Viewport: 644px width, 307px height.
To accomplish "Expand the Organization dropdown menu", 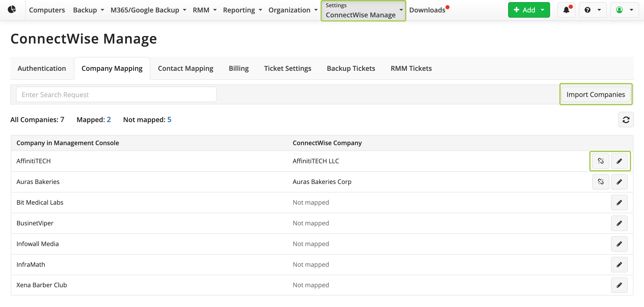I will point(293,10).
